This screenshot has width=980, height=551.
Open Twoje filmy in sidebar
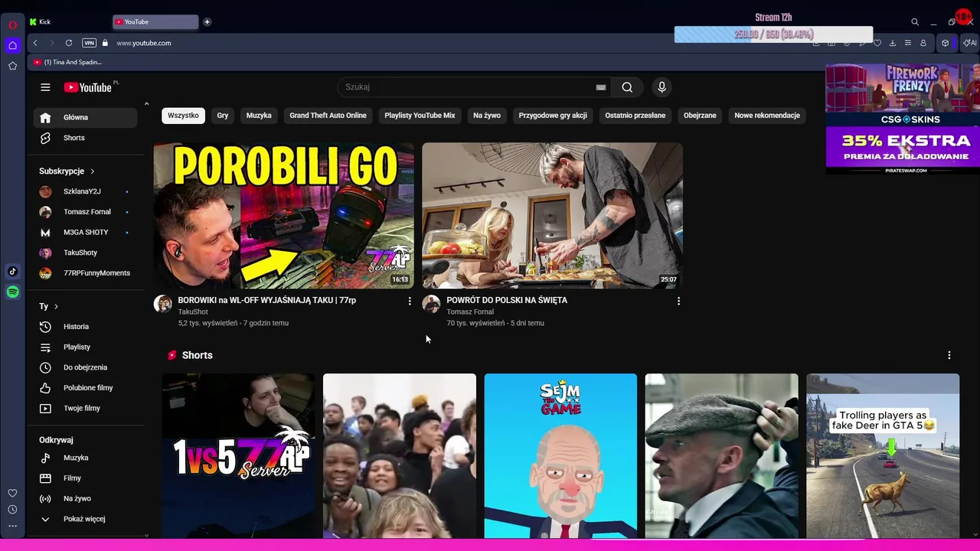85,408
